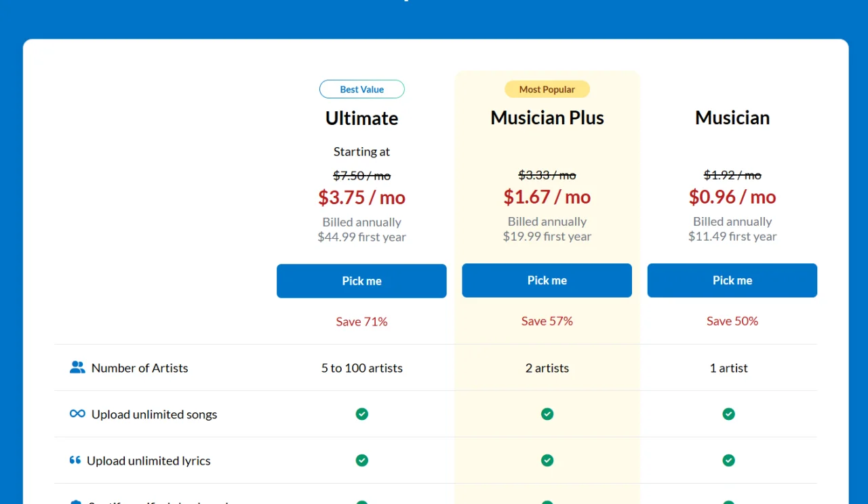Viewport: 868px width, 504px height.
Task: Click the Best Value badge
Action: pos(362,90)
